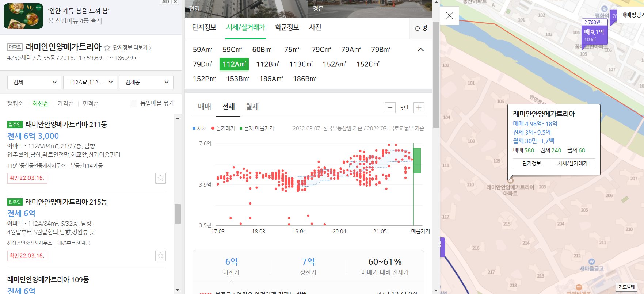
Task: Select the 153B㎡ area type
Action: coord(238,79)
